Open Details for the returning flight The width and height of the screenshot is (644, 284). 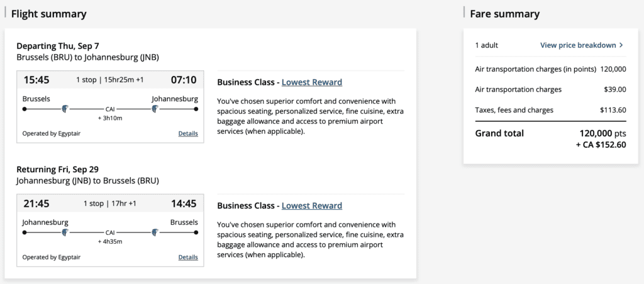pyautogui.click(x=188, y=257)
